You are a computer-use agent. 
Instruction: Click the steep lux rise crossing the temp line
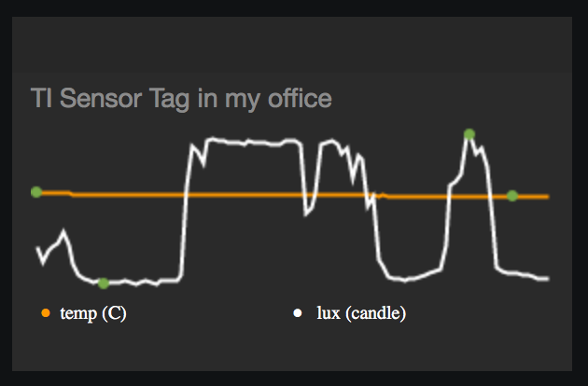[185, 195]
